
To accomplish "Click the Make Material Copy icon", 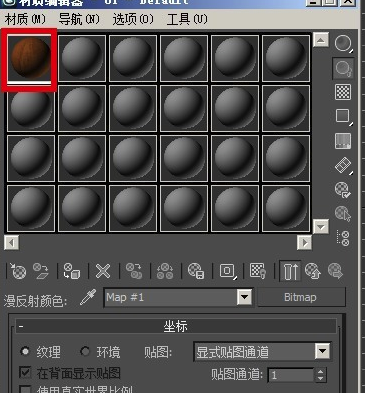I will 134,271.
